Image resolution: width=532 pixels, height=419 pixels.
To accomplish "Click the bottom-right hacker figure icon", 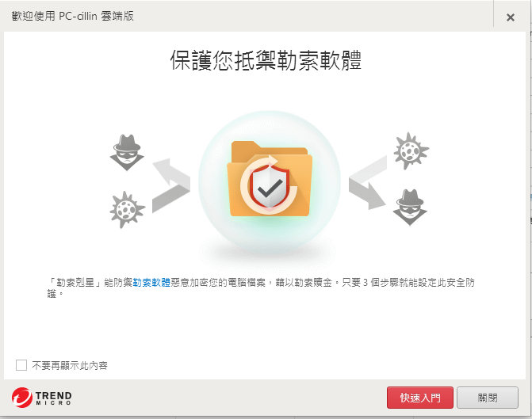I will coord(410,208).
